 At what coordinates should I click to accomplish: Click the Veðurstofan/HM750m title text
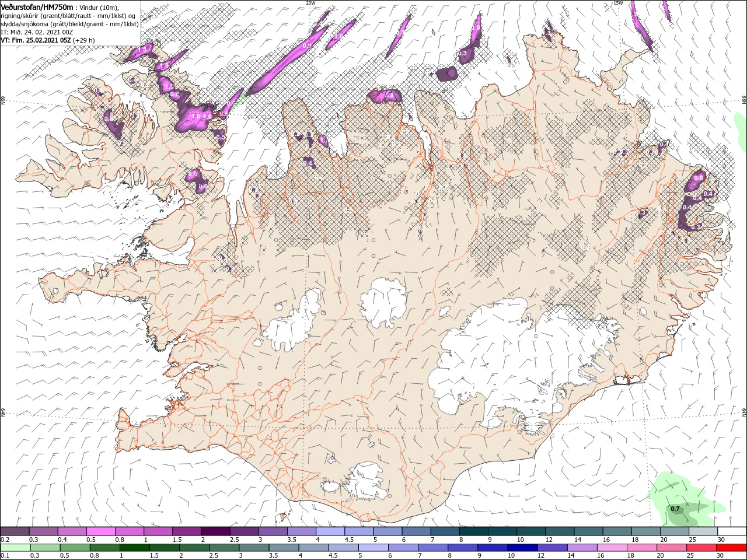point(37,7)
